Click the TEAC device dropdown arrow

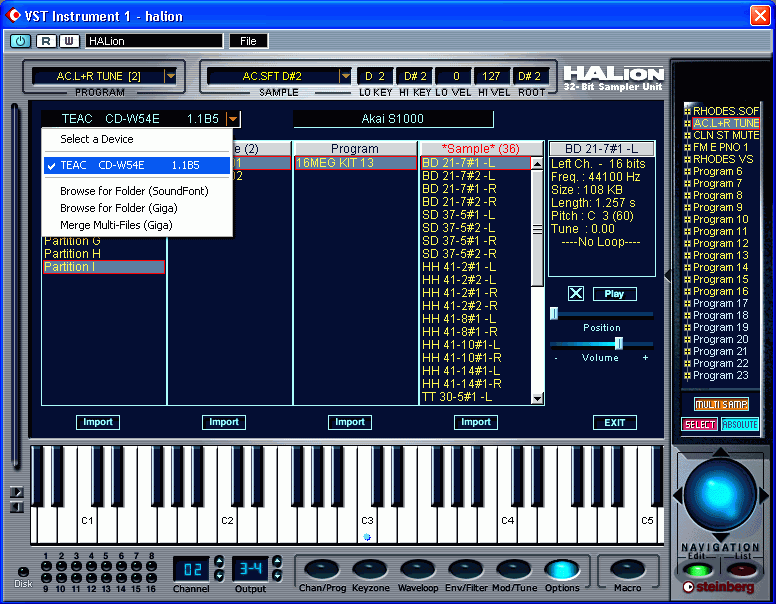(x=232, y=119)
